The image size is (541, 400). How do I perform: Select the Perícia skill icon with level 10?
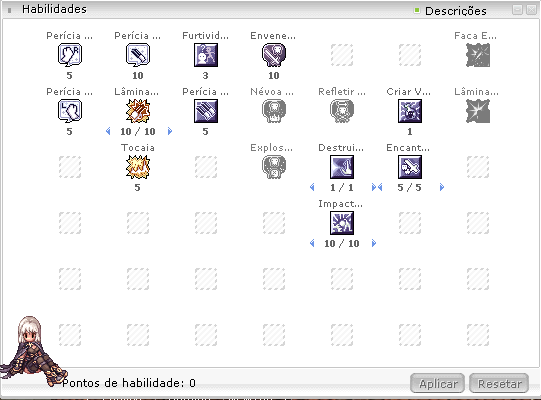pyautogui.click(x=138, y=55)
